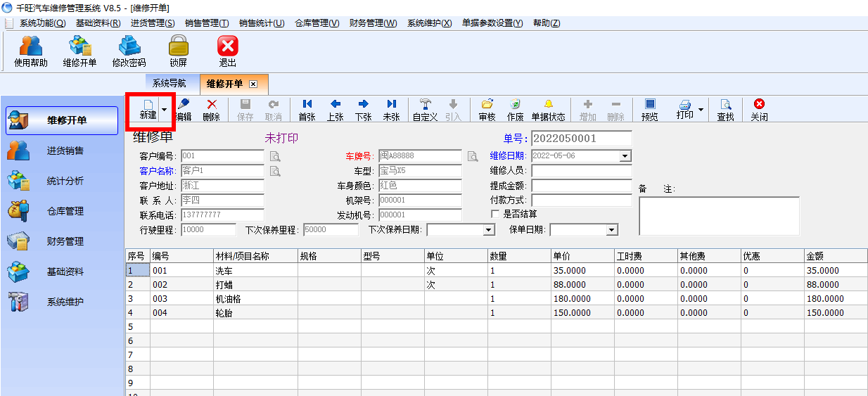Select the 打蜡 cell in row 2
The width and height of the screenshot is (868, 396).
point(255,284)
